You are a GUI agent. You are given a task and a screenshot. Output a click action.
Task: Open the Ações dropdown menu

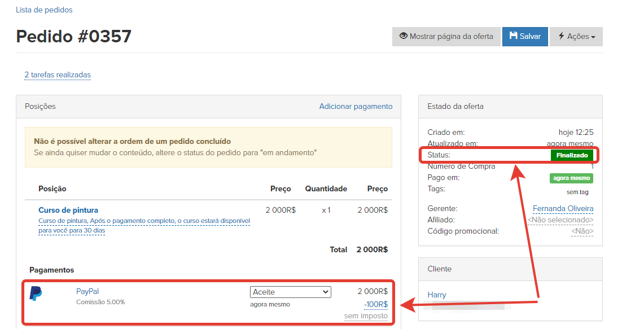point(576,37)
